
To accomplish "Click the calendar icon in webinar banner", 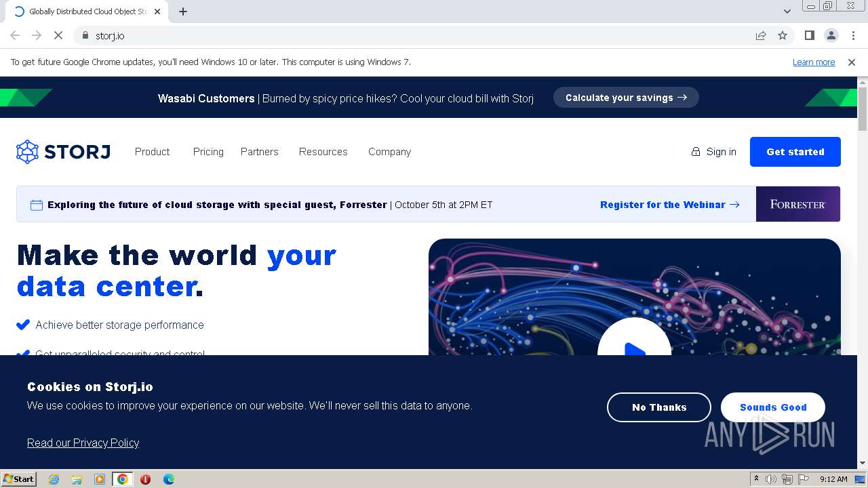I will coord(37,205).
